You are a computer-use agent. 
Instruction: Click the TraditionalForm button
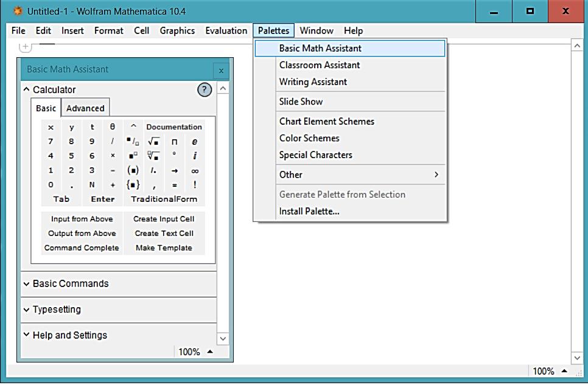[164, 199]
